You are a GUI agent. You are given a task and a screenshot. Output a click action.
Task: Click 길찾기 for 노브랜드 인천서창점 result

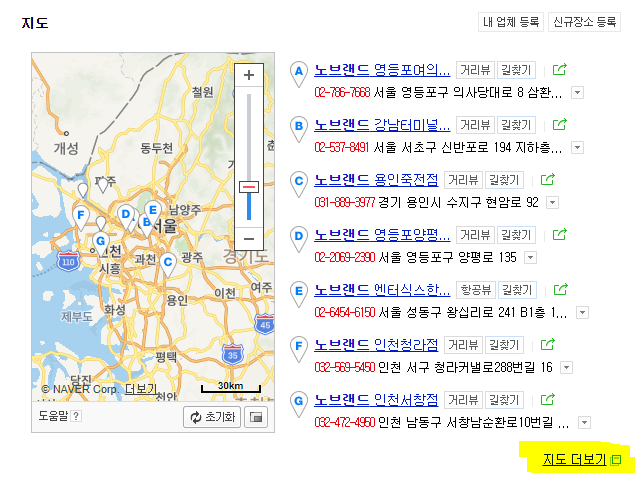point(504,400)
